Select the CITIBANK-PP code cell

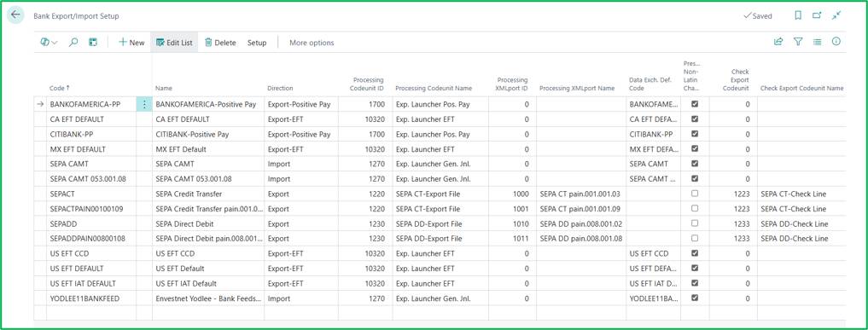tap(91, 135)
